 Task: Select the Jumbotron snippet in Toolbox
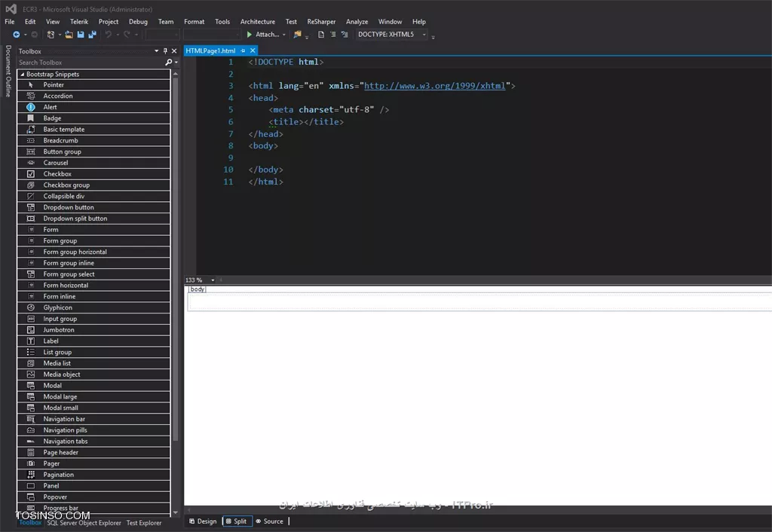[x=93, y=330]
